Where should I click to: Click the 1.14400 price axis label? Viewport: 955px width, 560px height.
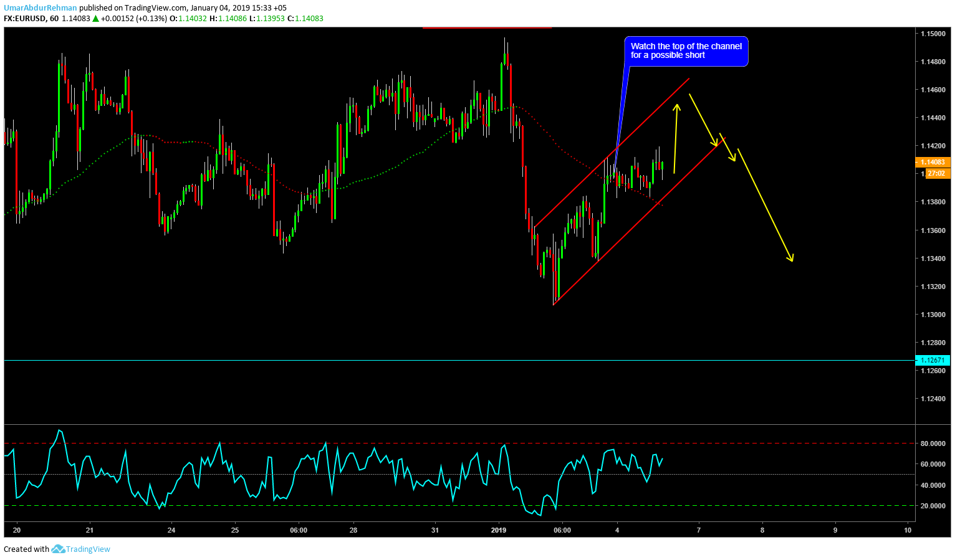(x=933, y=118)
